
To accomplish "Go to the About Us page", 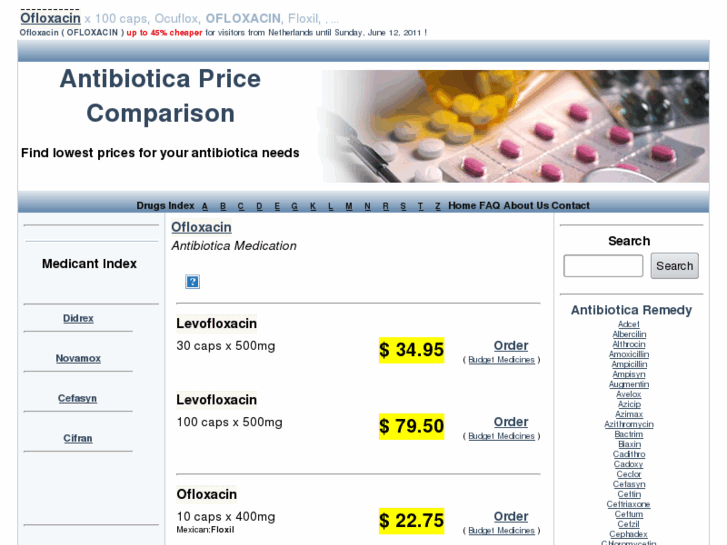I will (526, 206).
